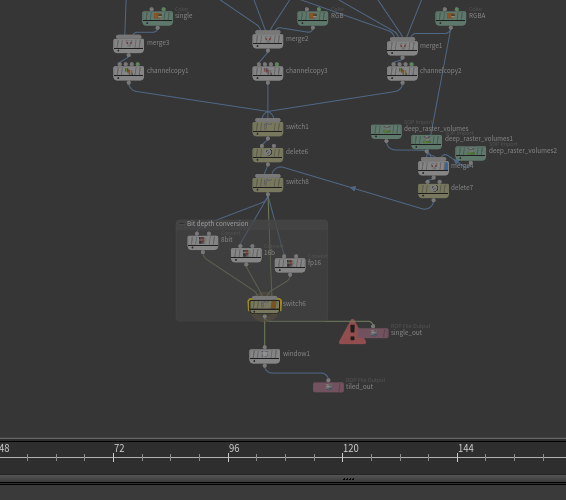Select the deep_raster_volumes SOP Import node
Screen dimensions: 566x500
[386, 130]
